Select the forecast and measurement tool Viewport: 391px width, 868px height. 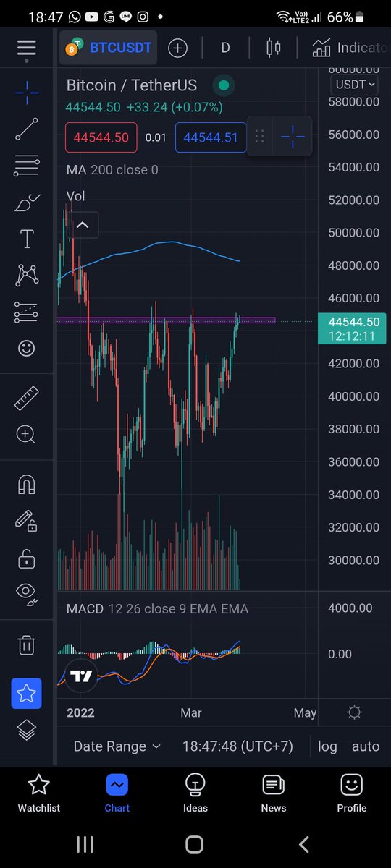(27, 312)
